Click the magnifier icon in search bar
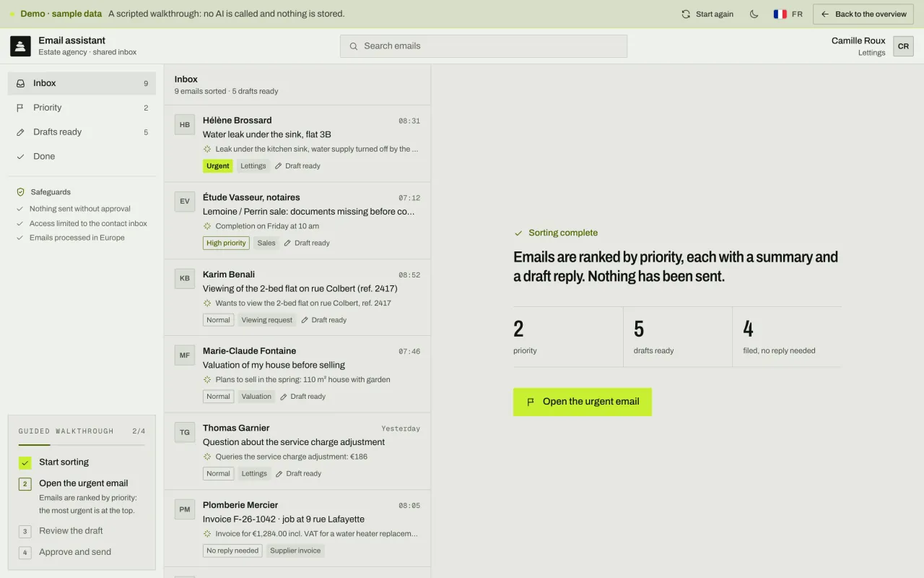This screenshot has width=924, height=578. click(x=354, y=46)
